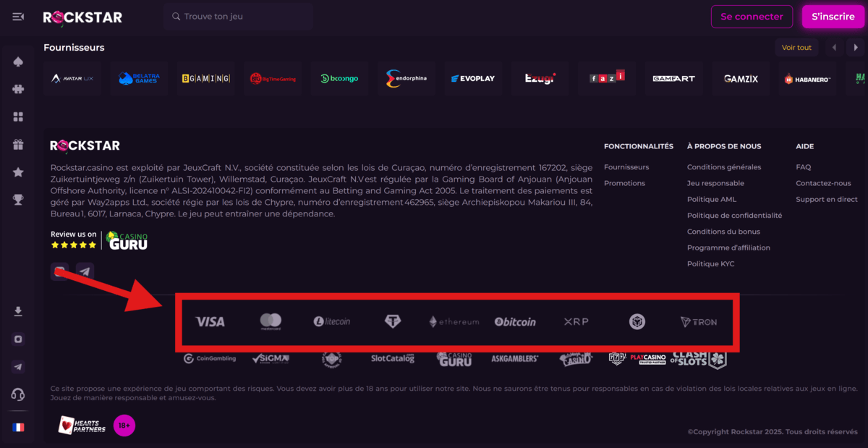Select the Evoplay provider logo
The width and height of the screenshot is (868, 448).
click(x=473, y=78)
